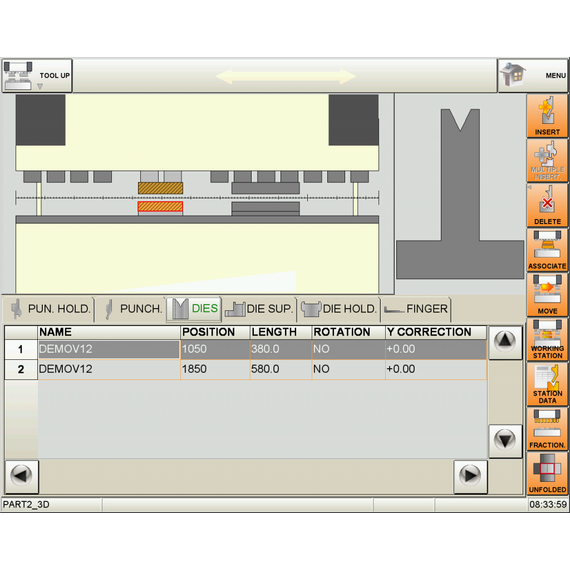Click the POSITION column header
The width and height of the screenshot is (570, 570).
[x=215, y=332]
